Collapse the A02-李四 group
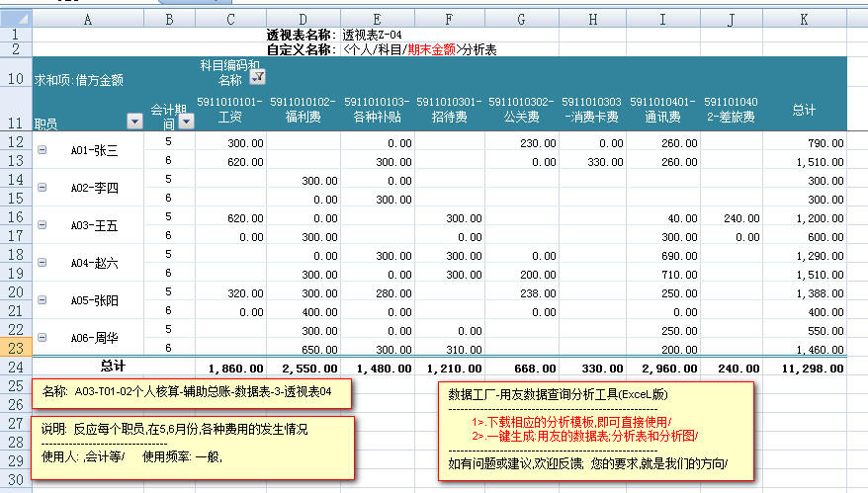 pos(42,188)
